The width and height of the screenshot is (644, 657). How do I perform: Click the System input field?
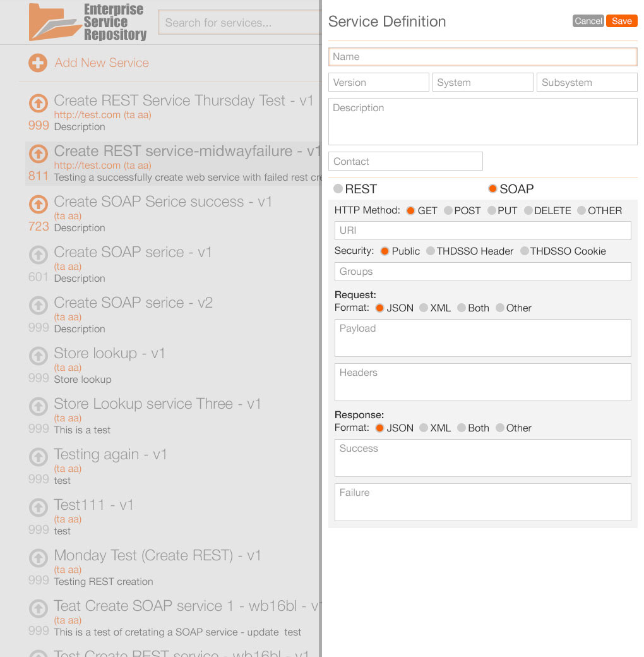tap(483, 82)
